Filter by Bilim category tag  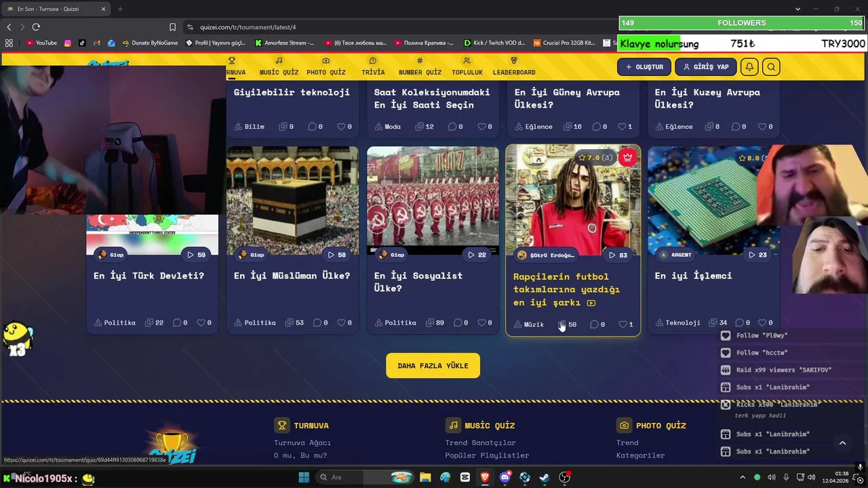[x=250, y=127]
